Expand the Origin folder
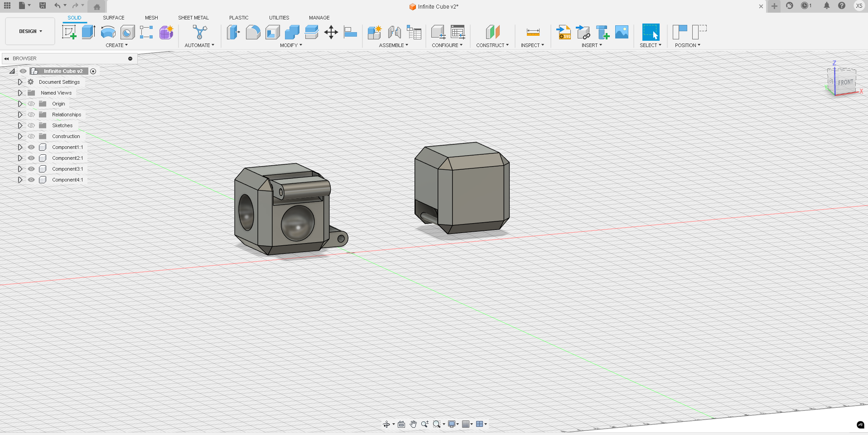868x435 pixels. pyautogui.click(x=20, y=104)
